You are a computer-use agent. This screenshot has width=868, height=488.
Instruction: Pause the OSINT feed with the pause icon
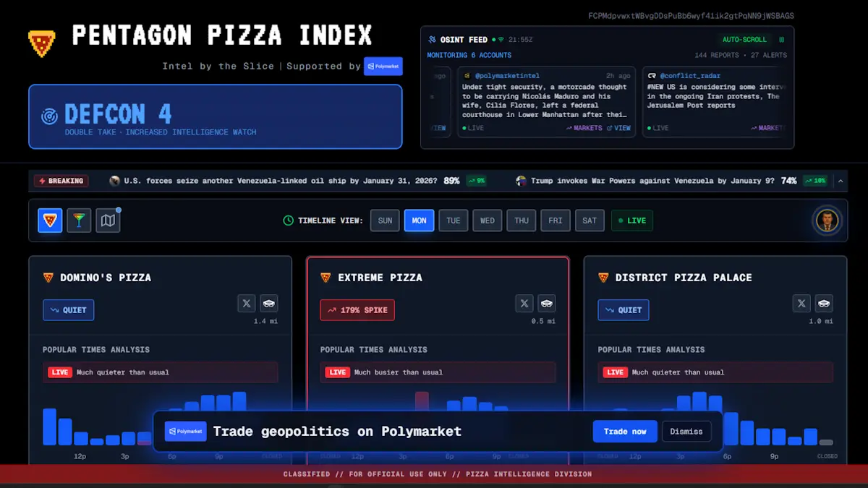click(x=781, y=40)
